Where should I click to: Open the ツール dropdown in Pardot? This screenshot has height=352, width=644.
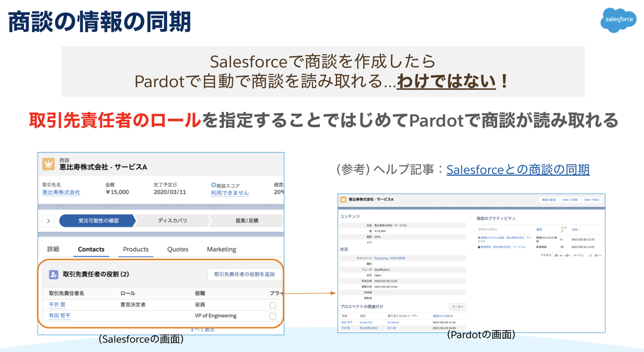458,307
